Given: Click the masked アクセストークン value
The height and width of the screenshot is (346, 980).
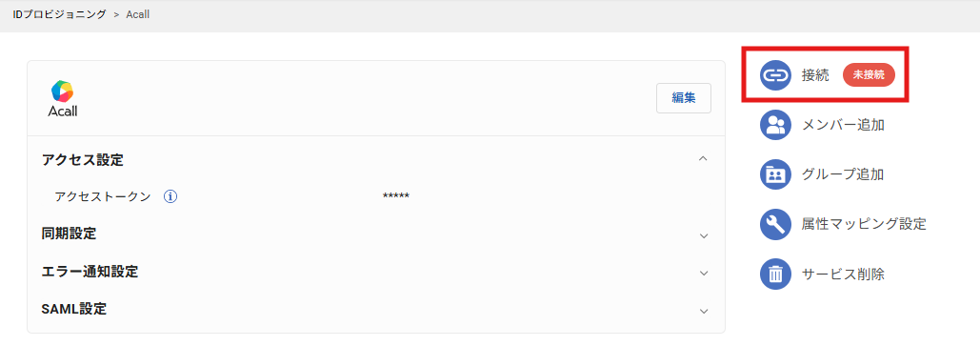Looking at the screenshot, I should [x=395, y=197].
